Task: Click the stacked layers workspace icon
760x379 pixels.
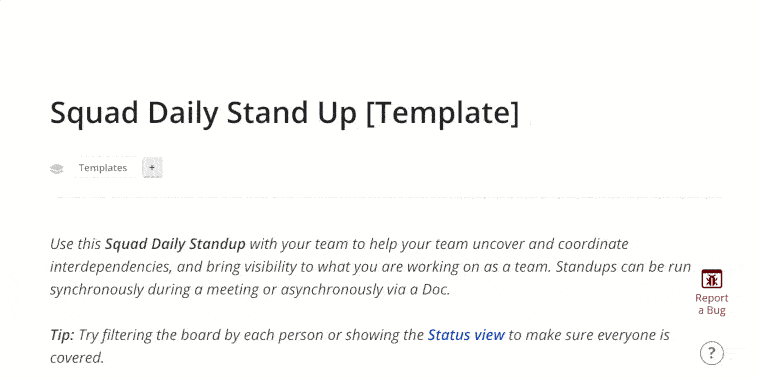Action: click(x=57, y=168)
